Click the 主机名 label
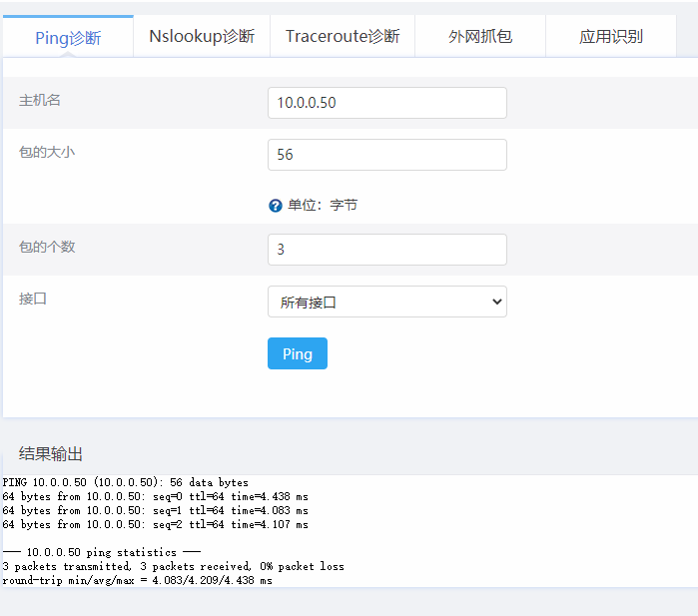Screen dimensions: 698x616 [39, 100]
